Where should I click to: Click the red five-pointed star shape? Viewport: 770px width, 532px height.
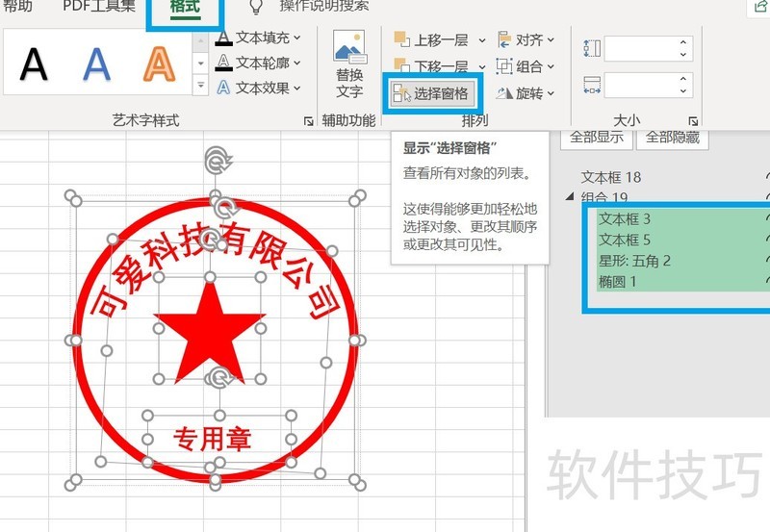(x=210, y=336)
